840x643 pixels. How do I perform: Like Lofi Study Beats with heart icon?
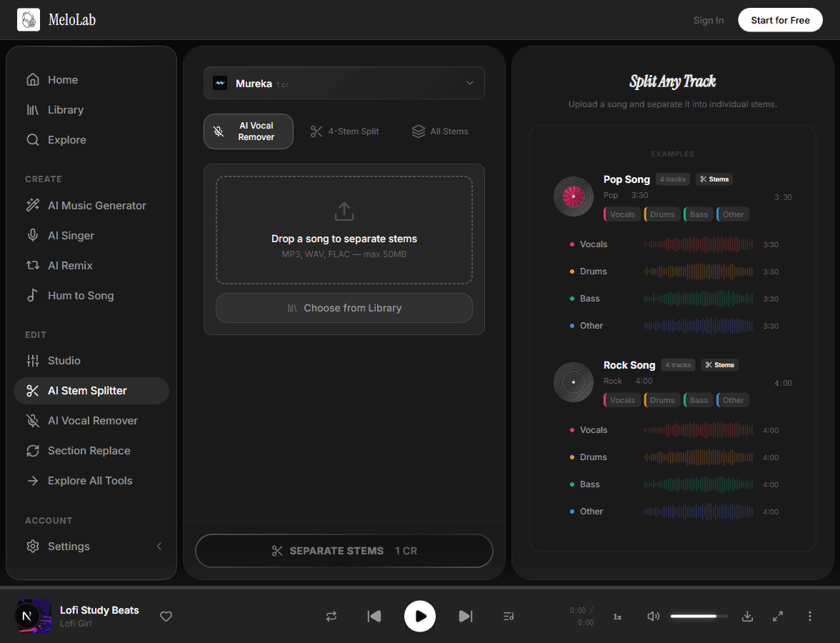click(166, 616)
